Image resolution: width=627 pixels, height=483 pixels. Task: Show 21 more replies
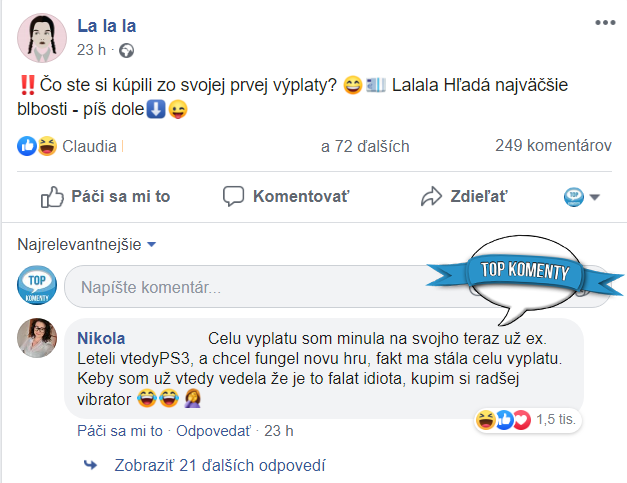click(214, 465)
